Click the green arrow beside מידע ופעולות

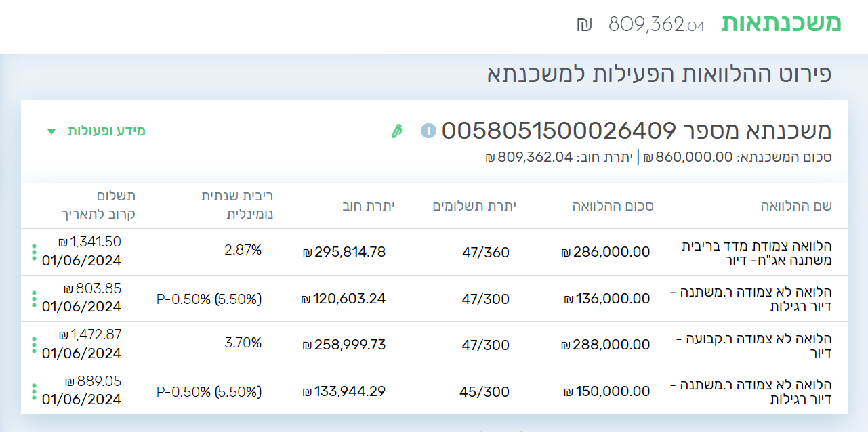[x=51, y=131]
